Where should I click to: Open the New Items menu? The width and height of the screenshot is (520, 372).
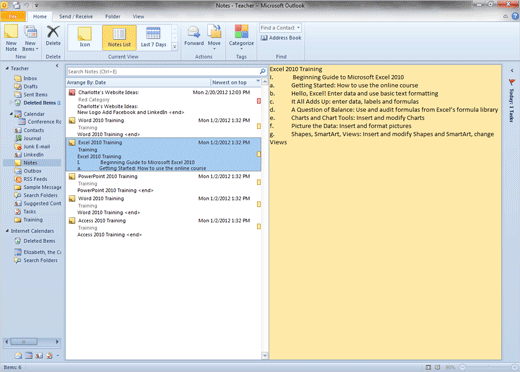[30, 38]
